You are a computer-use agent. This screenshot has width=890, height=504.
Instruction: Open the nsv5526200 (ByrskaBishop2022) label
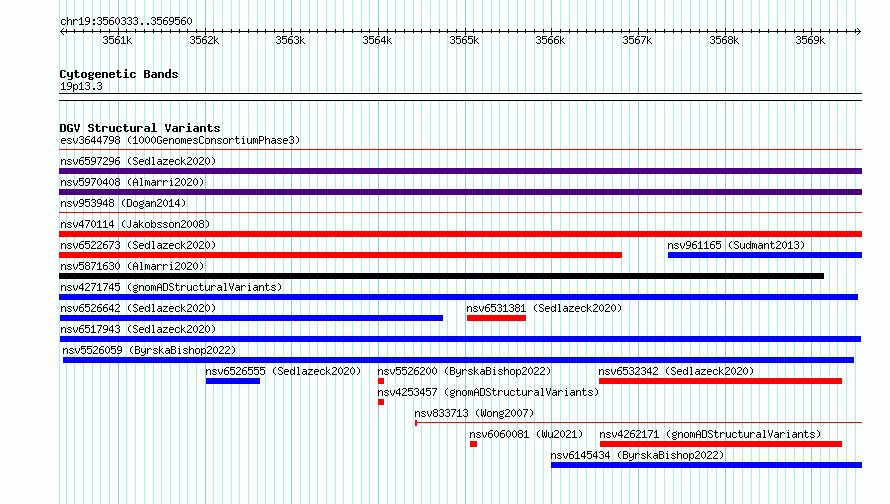[x=464, y=371]
